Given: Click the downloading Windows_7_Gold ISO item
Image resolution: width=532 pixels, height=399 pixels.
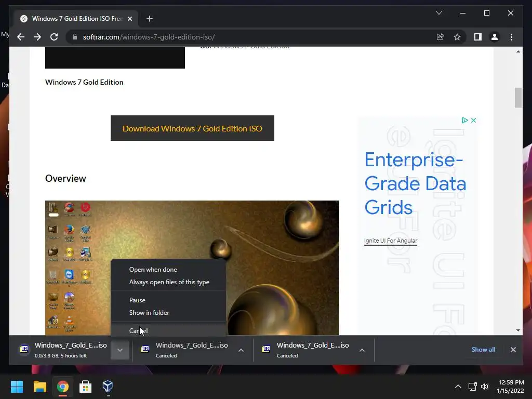Looking at the screenshot, I should click(63, 350).
